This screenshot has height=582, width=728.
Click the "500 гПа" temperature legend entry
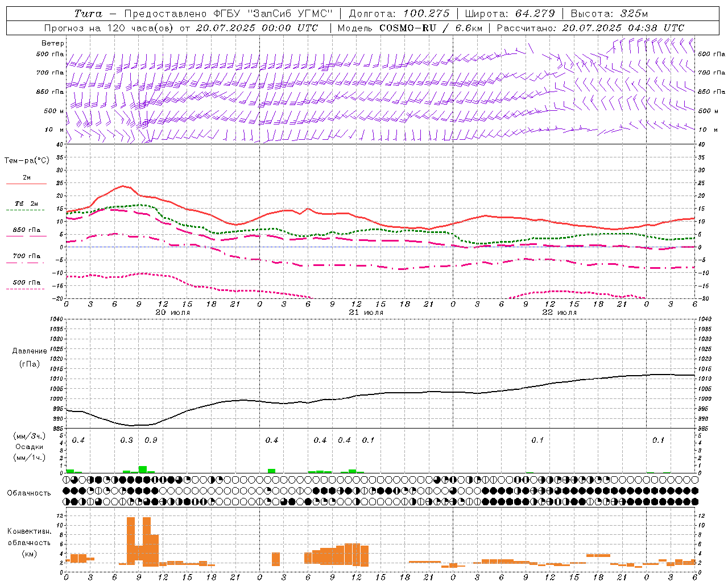click(26, 282)
